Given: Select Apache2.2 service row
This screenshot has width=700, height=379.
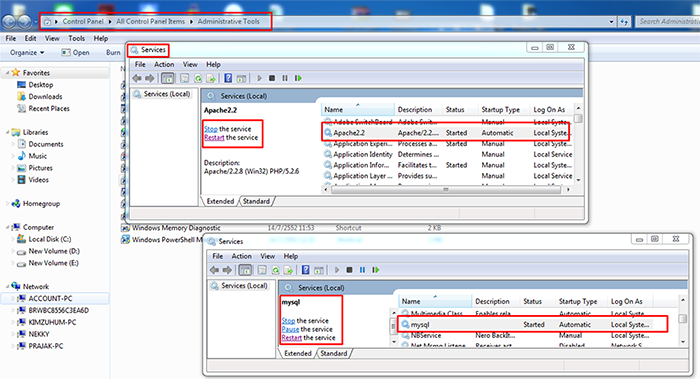Looking at the screenshot, I should coord(447,133).
